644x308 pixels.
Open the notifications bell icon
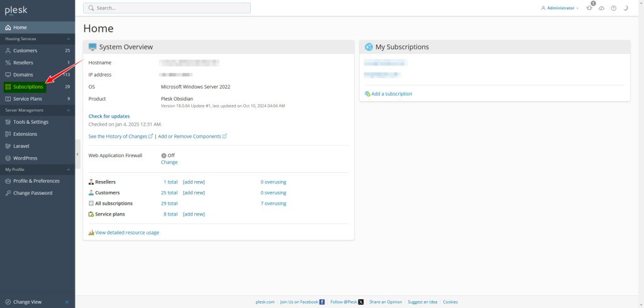[x=589, y=8]
